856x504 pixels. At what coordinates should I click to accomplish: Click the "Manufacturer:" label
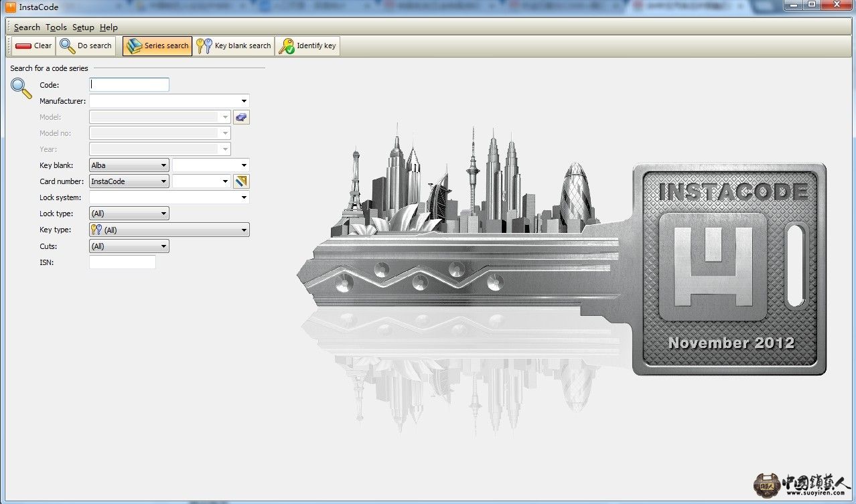[63, 101]
